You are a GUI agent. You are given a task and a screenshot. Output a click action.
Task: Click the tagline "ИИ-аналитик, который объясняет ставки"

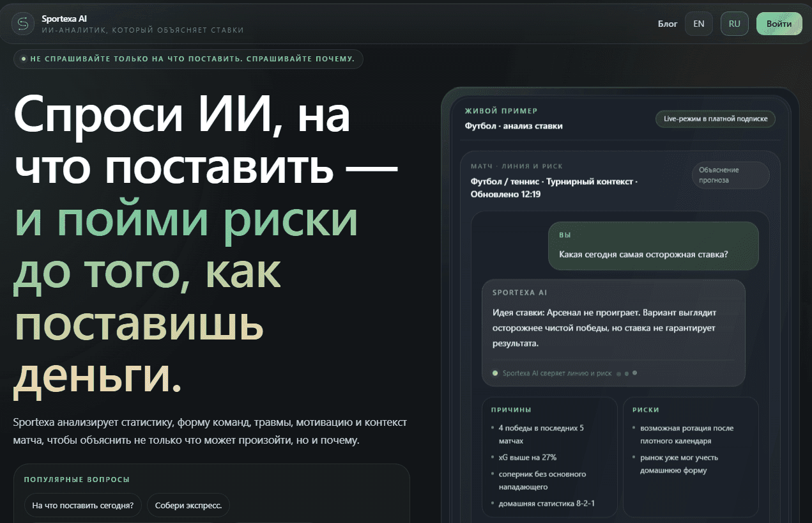coord(142,31)
